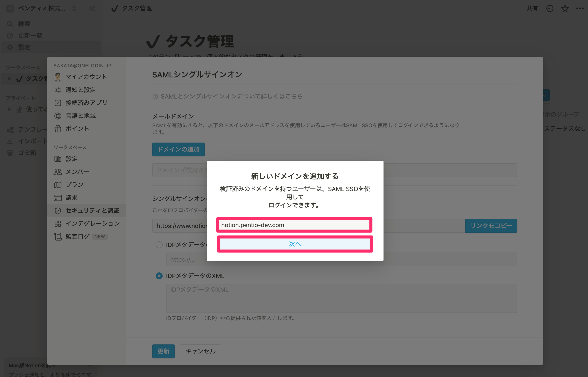Viewport: 588px width, 377px height.
Task: Click the globe icon beside 言語と地域
Action: point(58,116)
